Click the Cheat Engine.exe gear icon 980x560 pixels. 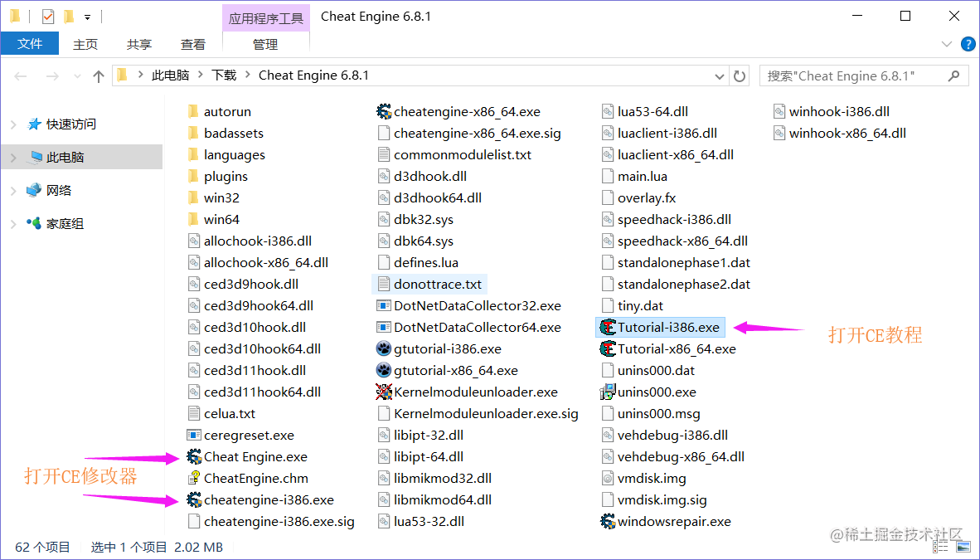[194, 457]
